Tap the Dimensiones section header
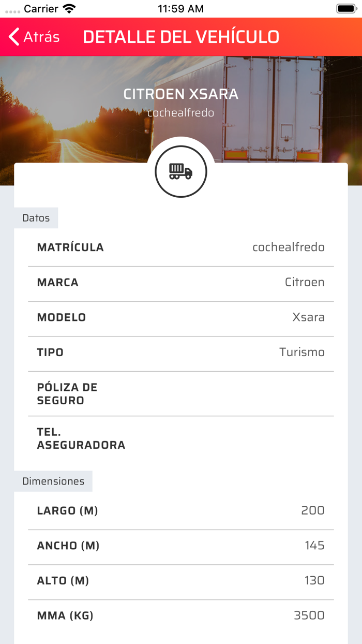The image size is (362, 644). point(53,481)
